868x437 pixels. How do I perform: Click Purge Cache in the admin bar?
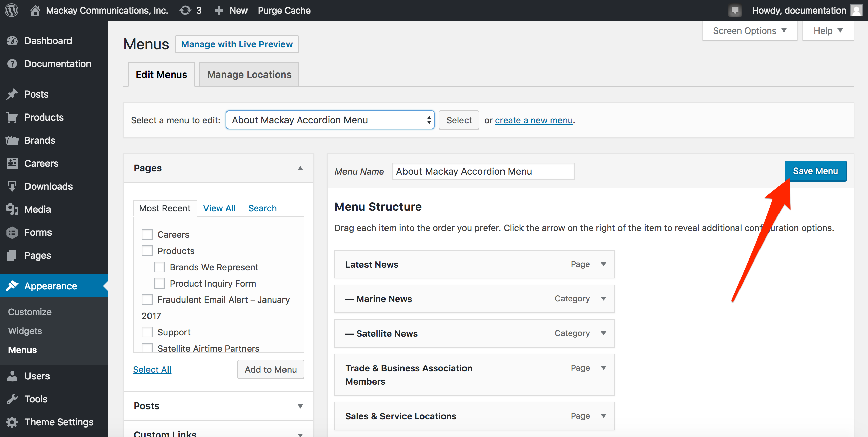284,11
